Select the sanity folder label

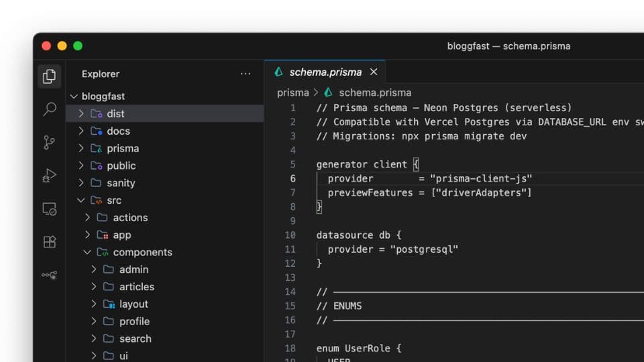(x=121, y=183)
